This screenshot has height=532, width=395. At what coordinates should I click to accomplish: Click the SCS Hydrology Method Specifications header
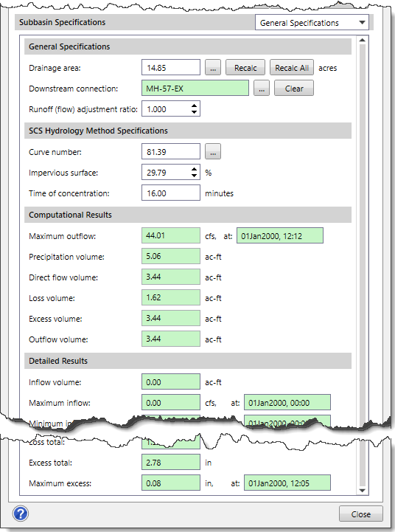188,131
